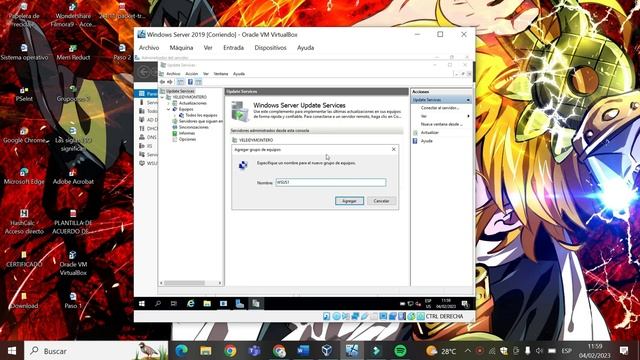Close the Agregar grupo de equipos dialog
The width and height of the screenshot is (640, 360).
click(393, 149)
